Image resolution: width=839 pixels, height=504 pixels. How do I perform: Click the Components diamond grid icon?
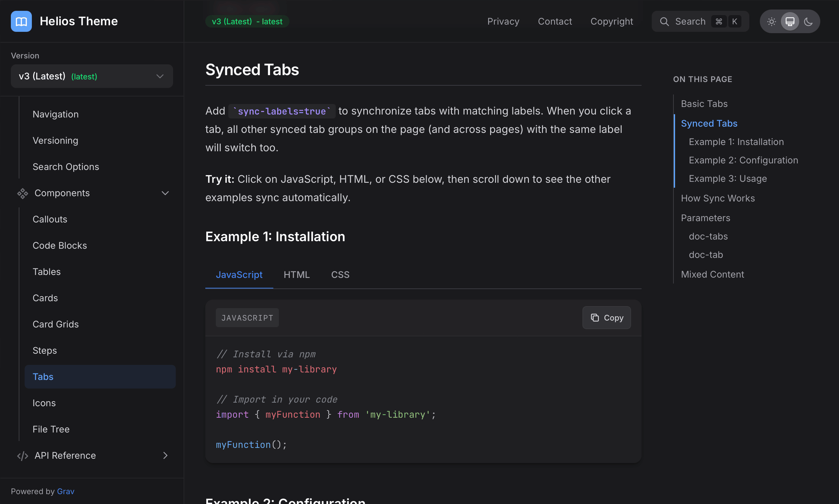tap(22, 193)
